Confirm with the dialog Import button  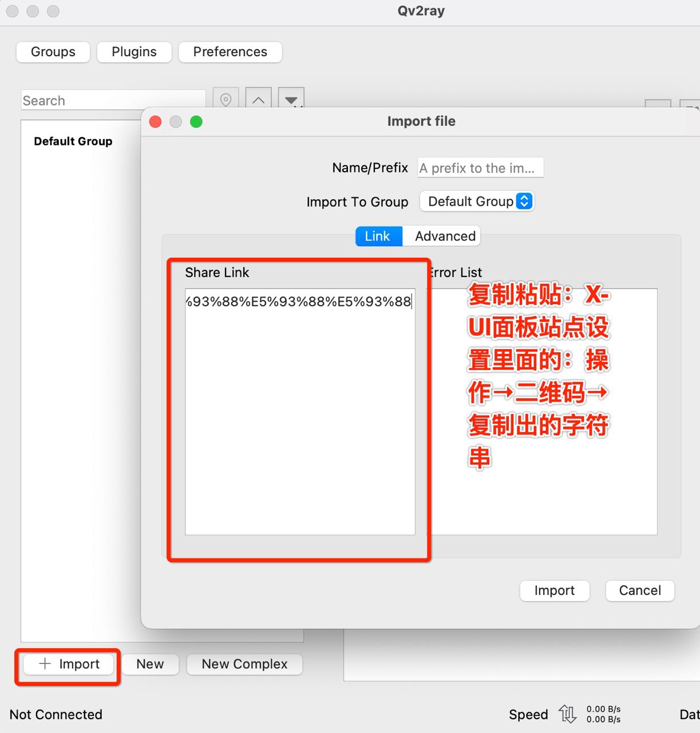point(555,590)
